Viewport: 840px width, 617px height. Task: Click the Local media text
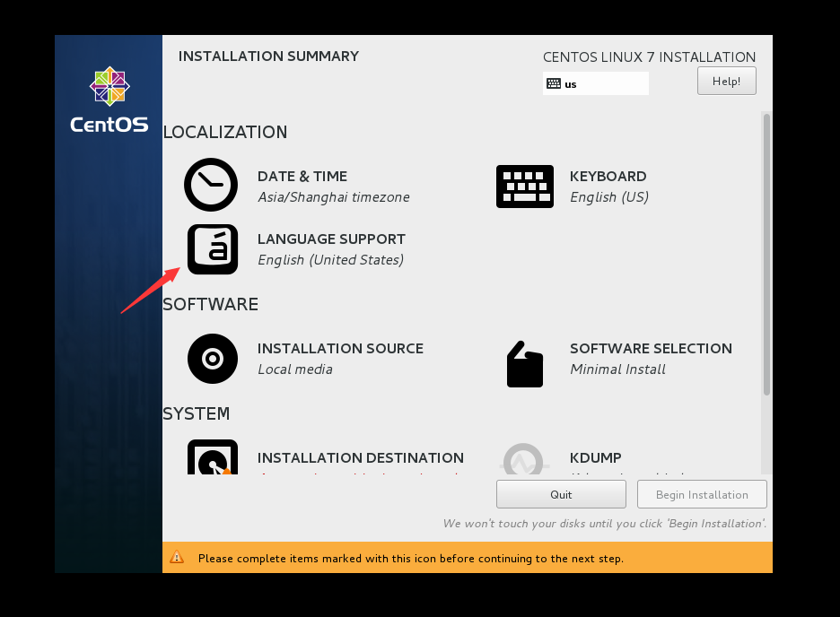pyautogui.click(x=295, y=369)
